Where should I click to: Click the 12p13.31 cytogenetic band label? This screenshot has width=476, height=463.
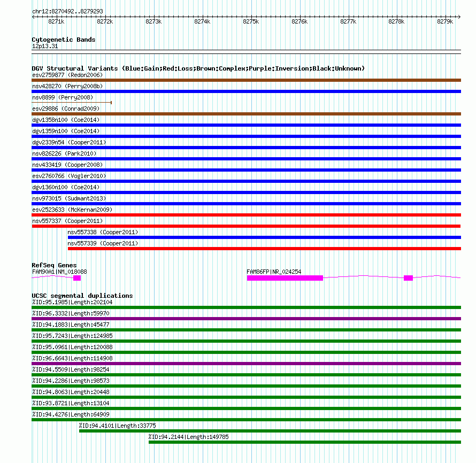point(45,46)
